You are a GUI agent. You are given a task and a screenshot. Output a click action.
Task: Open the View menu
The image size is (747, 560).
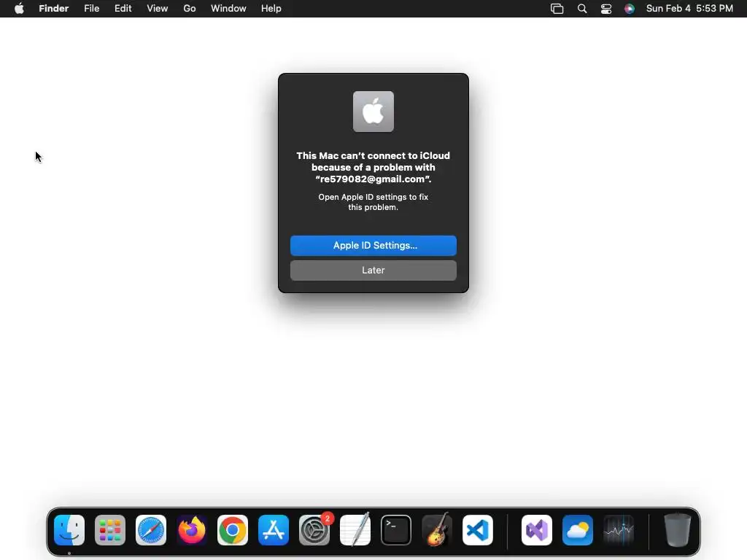coord(158,9)
